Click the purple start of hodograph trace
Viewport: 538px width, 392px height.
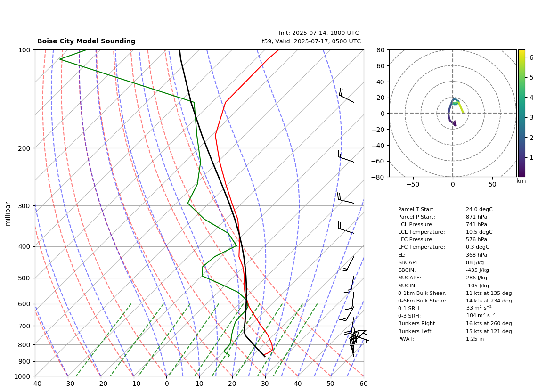(x=455, y=125)
